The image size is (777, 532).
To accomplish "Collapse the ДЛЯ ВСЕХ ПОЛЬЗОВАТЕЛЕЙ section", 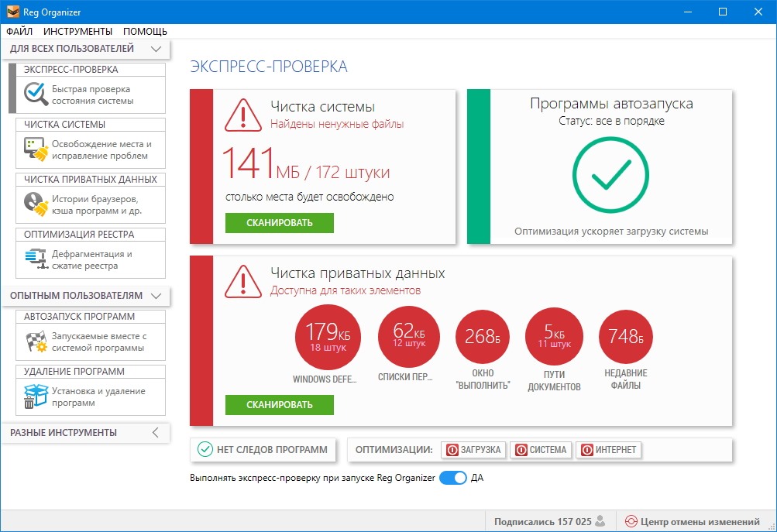I will (156, 50).
